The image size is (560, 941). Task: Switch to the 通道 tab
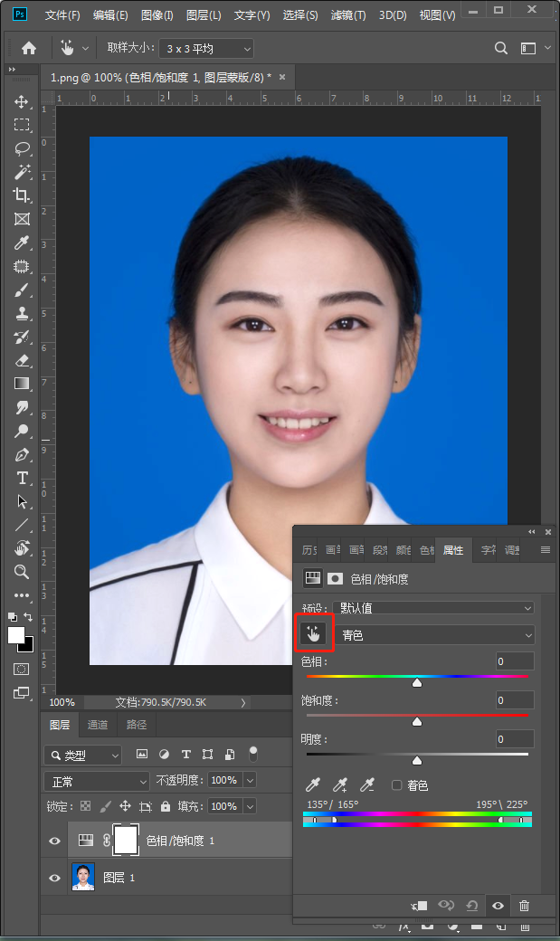[97, 725]
